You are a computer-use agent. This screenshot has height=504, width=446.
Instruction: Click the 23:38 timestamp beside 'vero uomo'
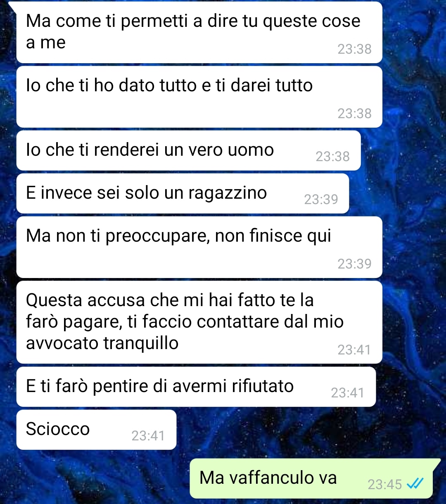coord(332,156)
